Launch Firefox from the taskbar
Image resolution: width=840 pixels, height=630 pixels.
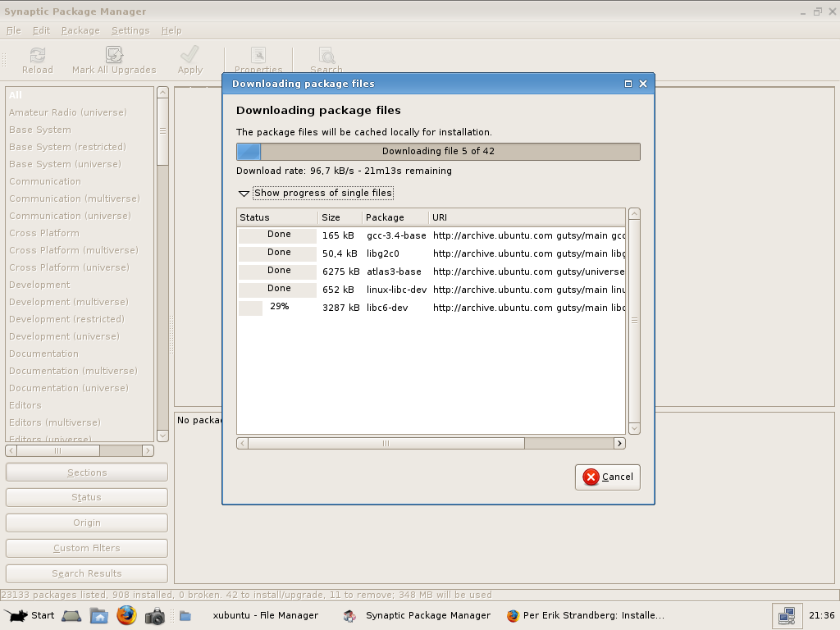(126, 615)
